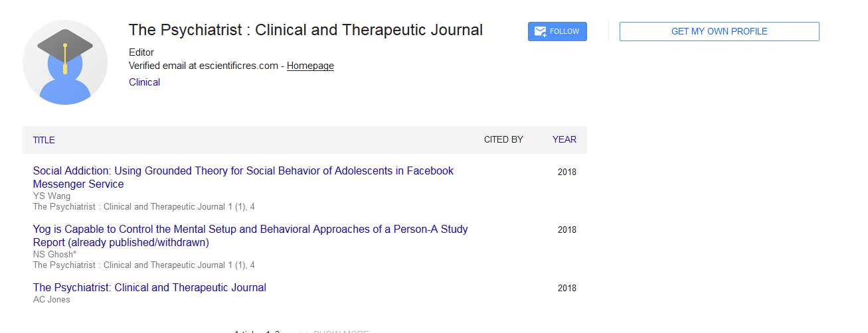Screen dimensions: 868x333
Task: Click the YS Wang author line
Action: point(52,196)
